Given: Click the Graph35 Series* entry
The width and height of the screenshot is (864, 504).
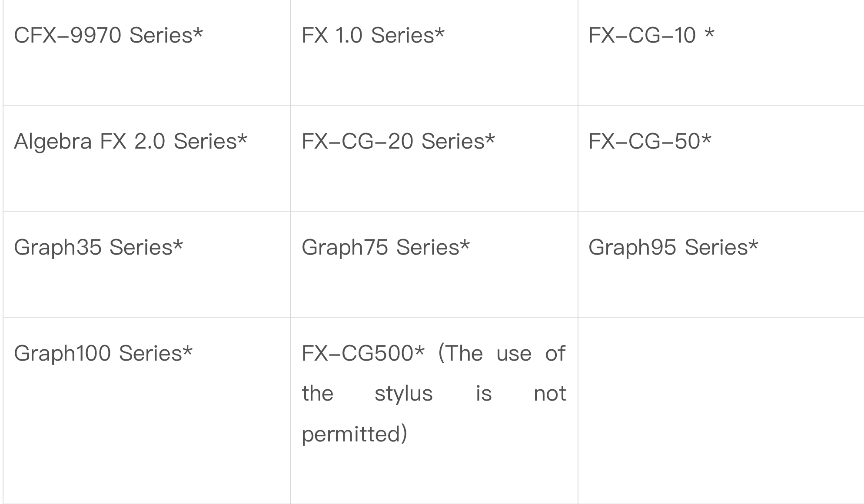Looking at the screenshot, I should [99, 248].
